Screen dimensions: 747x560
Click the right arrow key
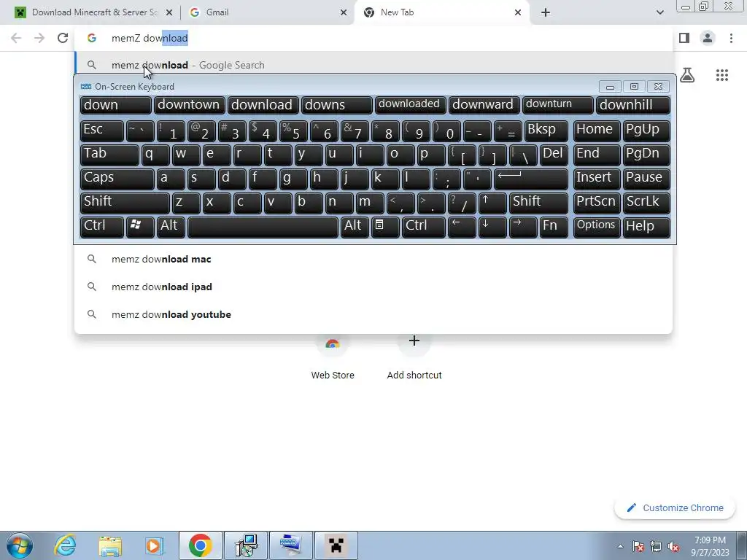pyautogui.click(x=523, y=227)
